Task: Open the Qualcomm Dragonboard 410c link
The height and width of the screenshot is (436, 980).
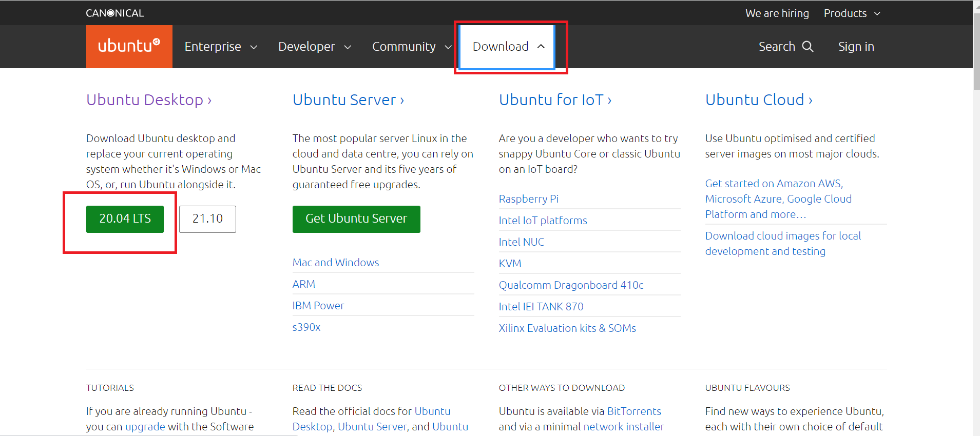Action: point(571,285)
